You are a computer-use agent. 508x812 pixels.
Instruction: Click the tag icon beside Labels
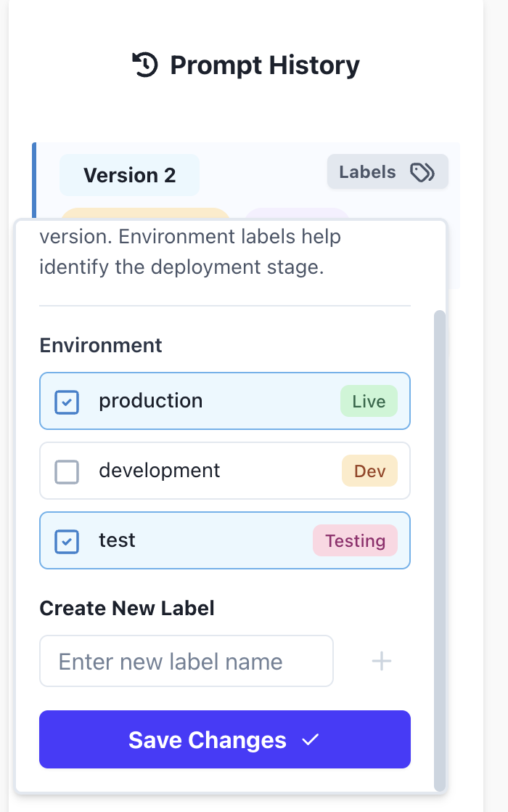click(422, 172)
